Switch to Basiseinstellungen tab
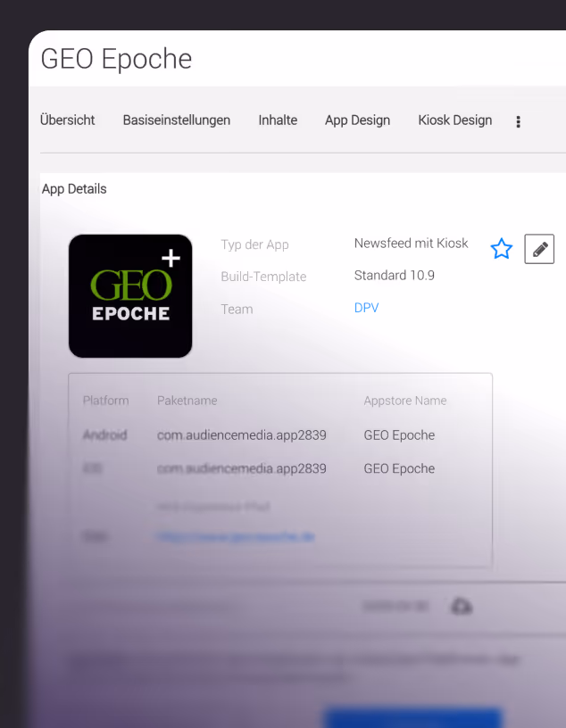Screen dimensions: 566x728 (x=177, y=120)
